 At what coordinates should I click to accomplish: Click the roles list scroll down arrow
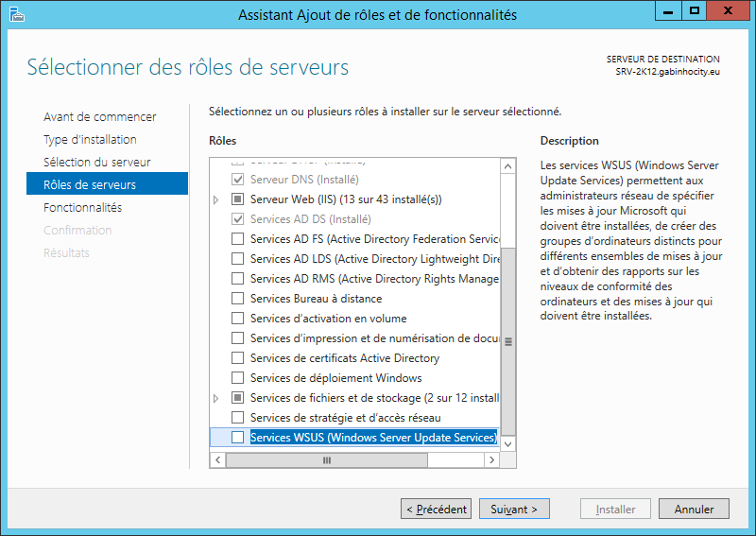[507, 443]
